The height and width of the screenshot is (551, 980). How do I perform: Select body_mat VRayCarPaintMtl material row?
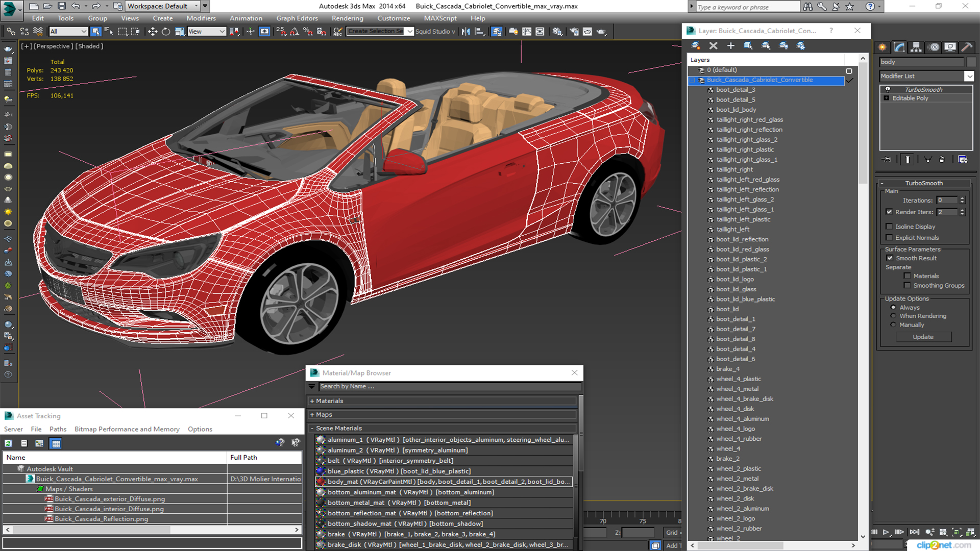click(443, 482)
